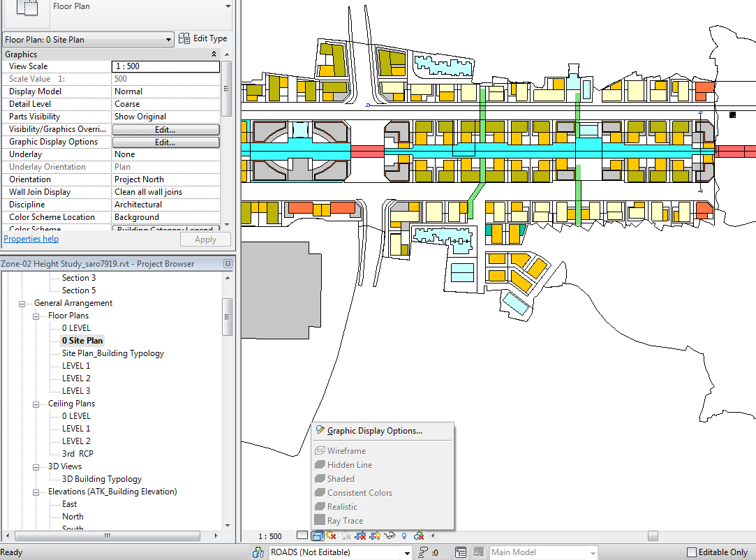Select Site Plan_Building Typology view
The width and height of the screenshot is (756, 560).
(113, 353)
